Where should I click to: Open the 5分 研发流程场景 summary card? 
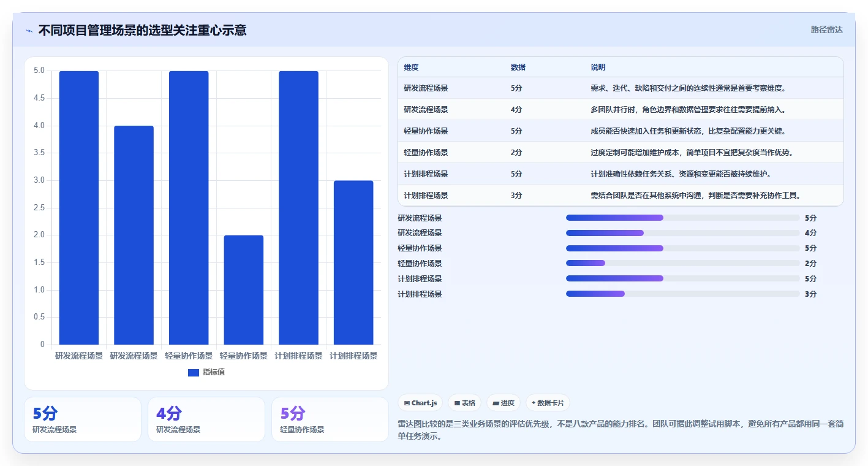(83, 419)
